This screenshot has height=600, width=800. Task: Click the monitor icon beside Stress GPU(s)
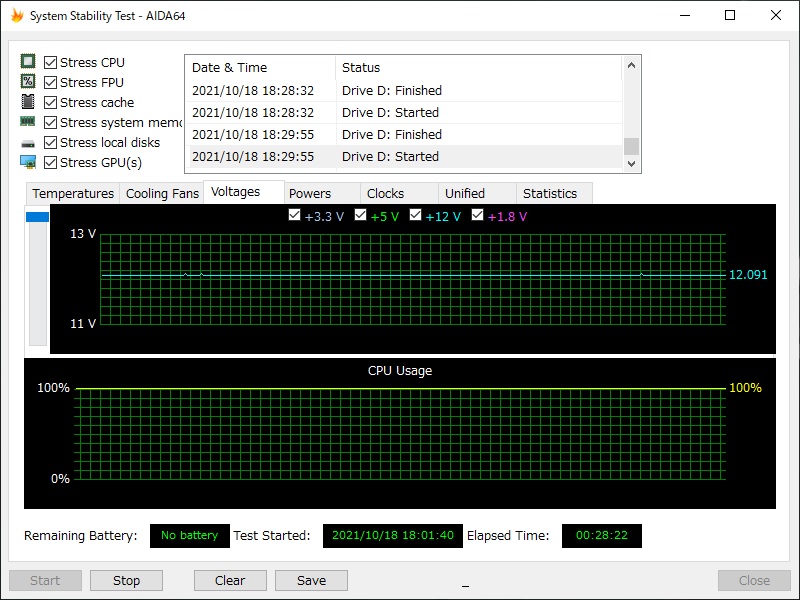(28, 162)
